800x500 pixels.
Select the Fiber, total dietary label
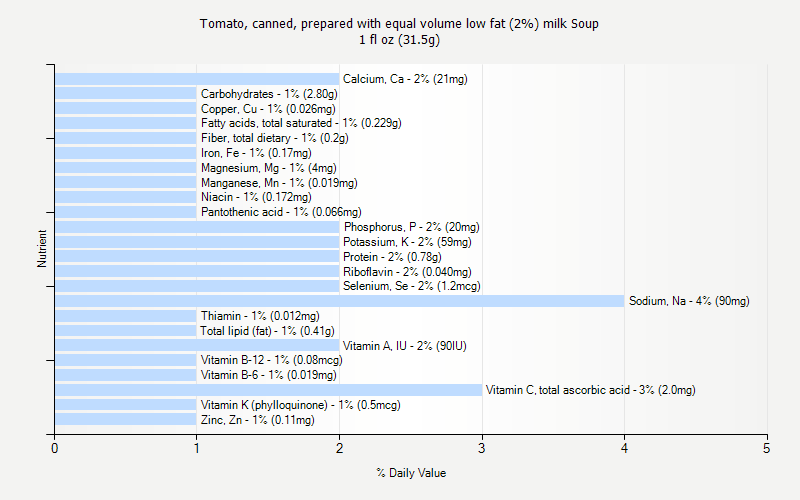click(x=274, y=138)
